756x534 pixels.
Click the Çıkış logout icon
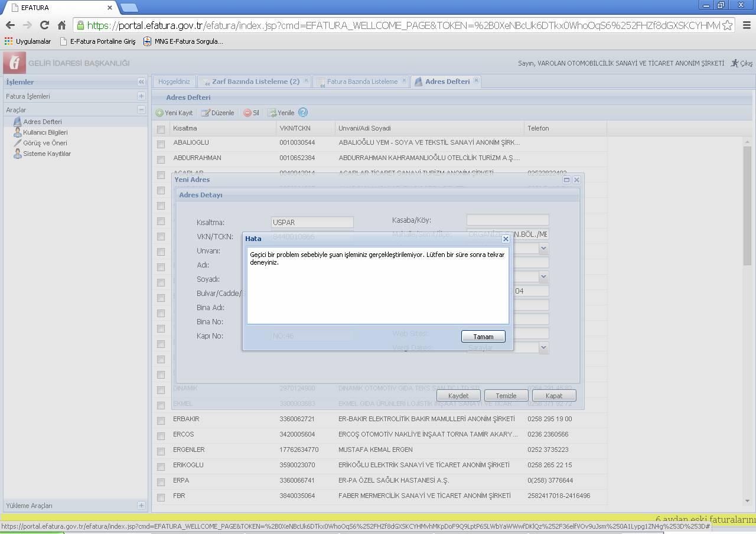click(x=735, y=63)
